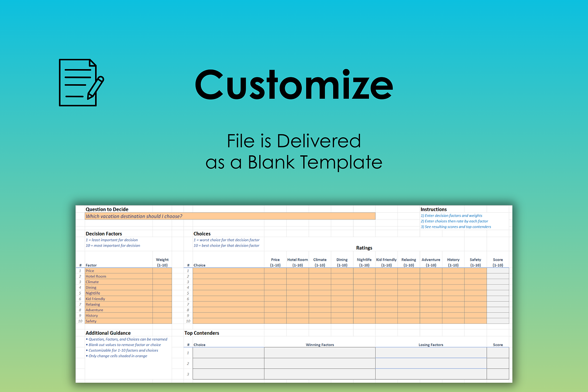
Task: Click the "Additional Guidance" heading
Action: click(108, 333)
